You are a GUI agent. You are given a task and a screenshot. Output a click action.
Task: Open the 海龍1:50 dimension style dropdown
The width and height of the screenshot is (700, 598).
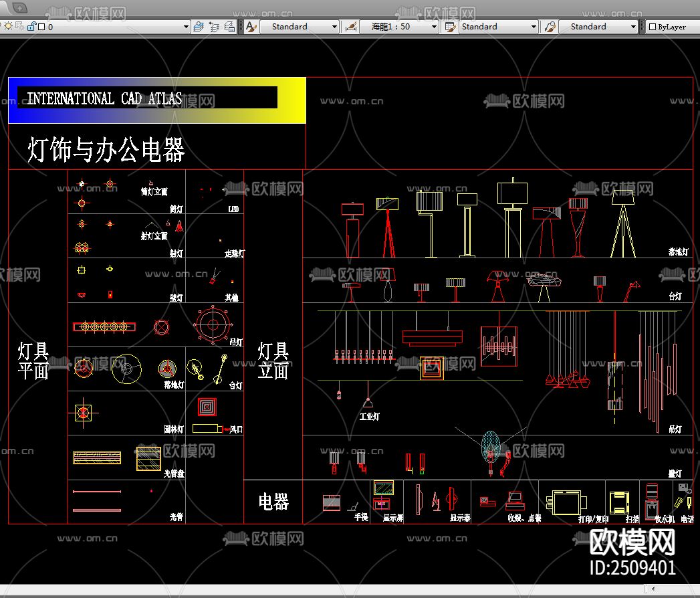(434, 27)
